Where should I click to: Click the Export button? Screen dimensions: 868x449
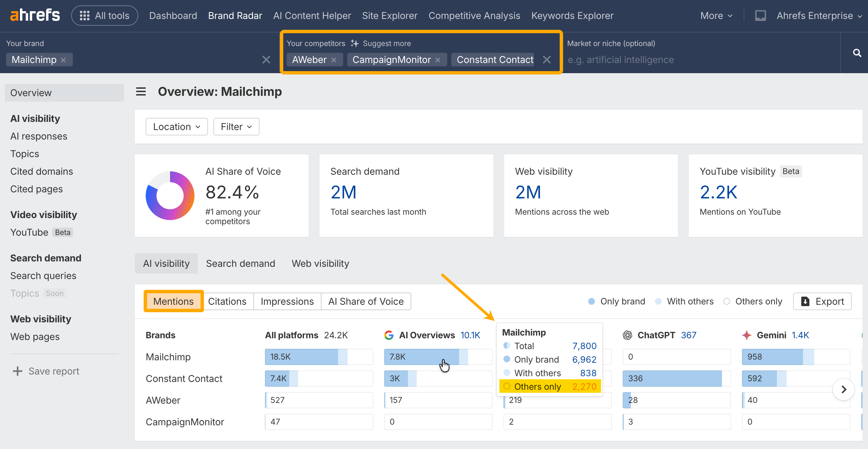[x=822, y=301]
